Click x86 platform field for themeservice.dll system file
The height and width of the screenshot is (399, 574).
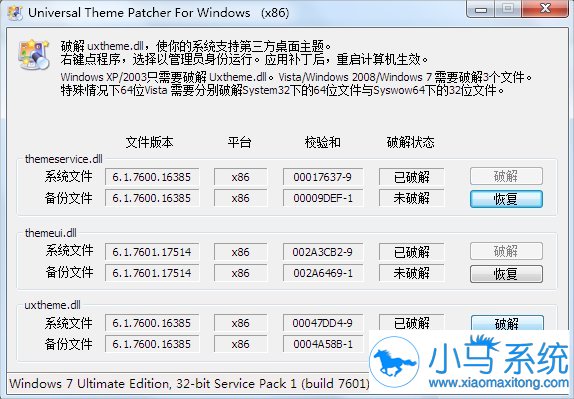tap(241, 177)
